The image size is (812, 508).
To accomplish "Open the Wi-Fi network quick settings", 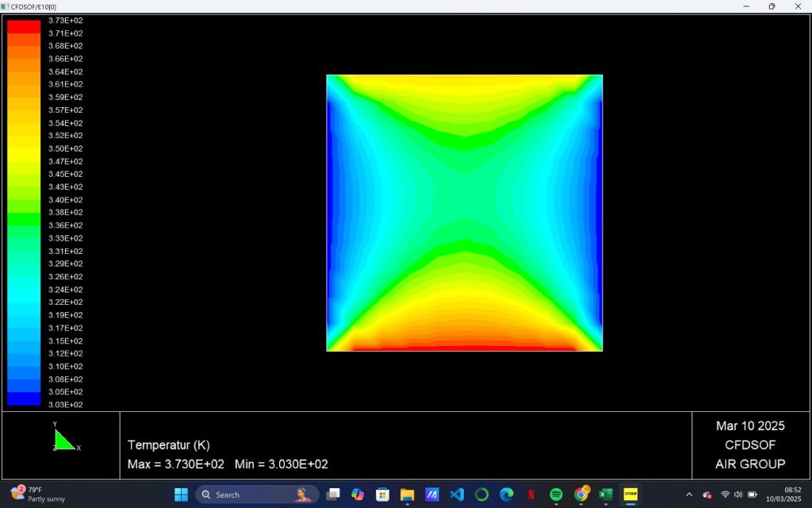I will [x=725, y=495].
